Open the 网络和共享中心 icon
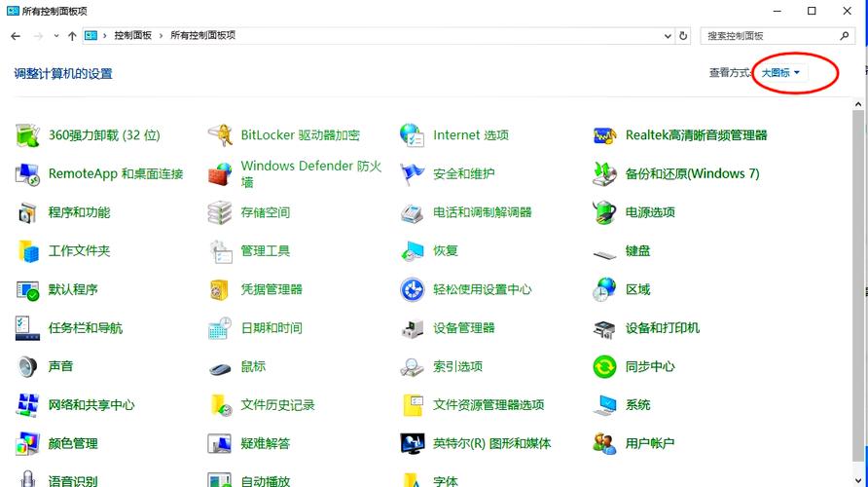 [27, 405]
